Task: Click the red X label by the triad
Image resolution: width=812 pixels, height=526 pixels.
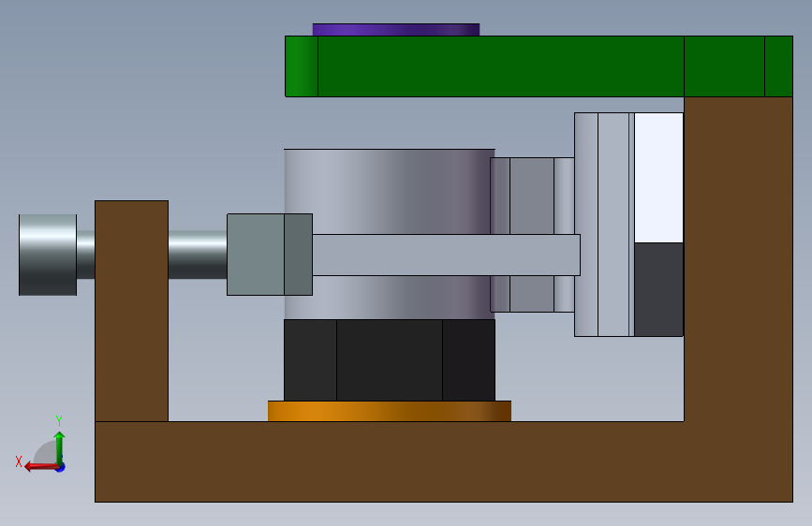Action: click(x=19, y=461)
